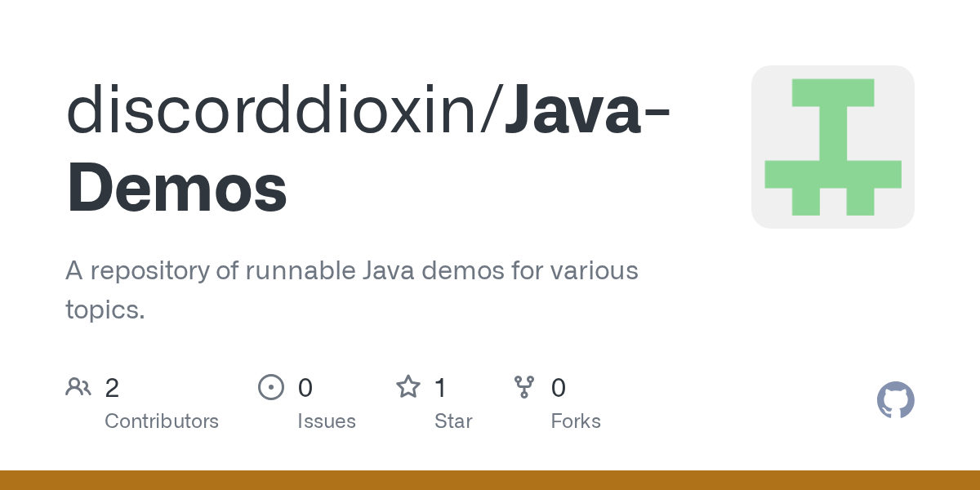Click the issues count number 0
The height and width of the screenshot is (490, 980).
pyautogui.click(x=305, y=388)
